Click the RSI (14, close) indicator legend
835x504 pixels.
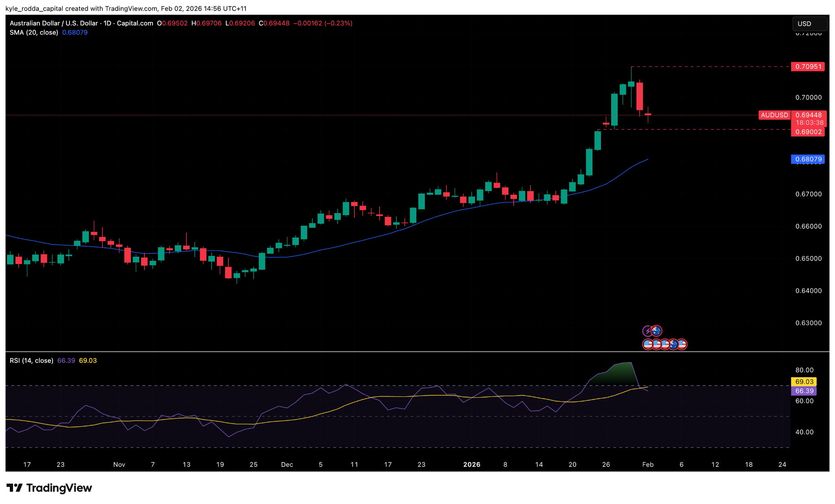click(31, 361)
